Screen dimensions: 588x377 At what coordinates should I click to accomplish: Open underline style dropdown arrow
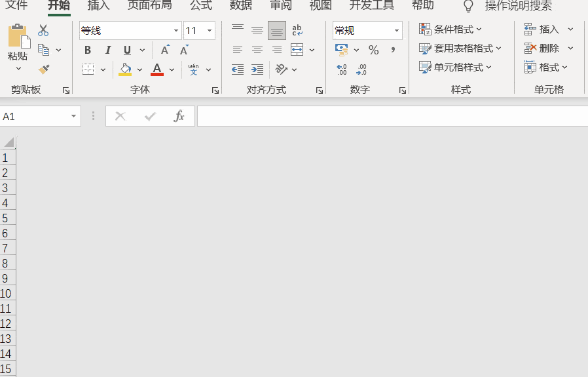[x=143, y=50]
